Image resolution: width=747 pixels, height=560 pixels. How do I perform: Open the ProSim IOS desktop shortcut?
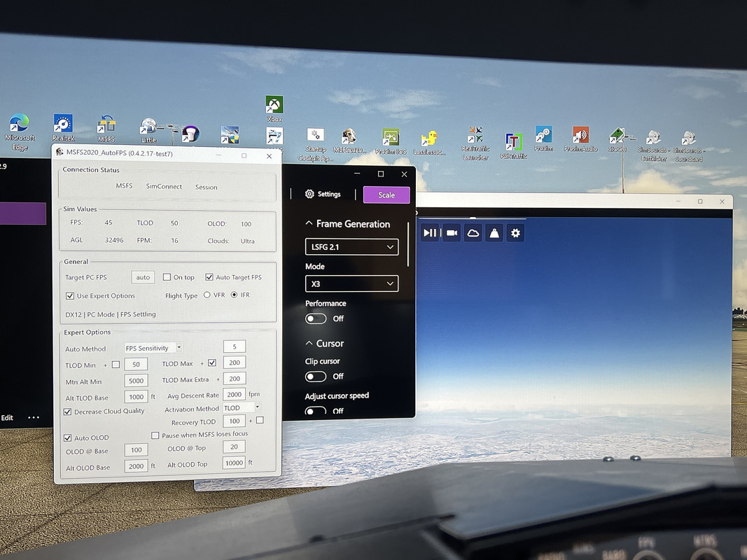pyautogui.click(x=391, y=141)
